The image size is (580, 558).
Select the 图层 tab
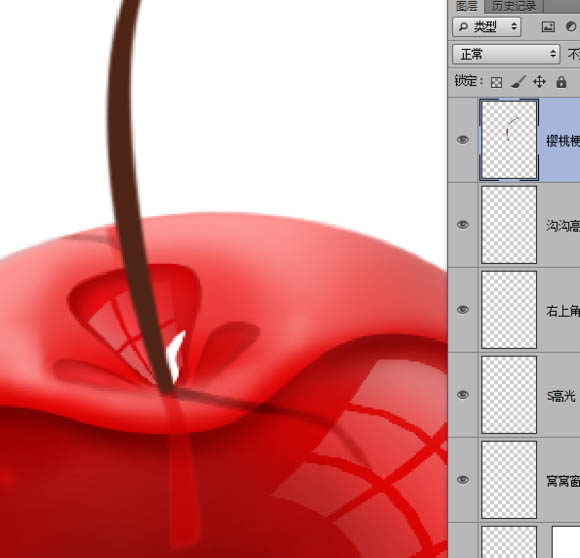pyautogui.click(x=466, y=6)
